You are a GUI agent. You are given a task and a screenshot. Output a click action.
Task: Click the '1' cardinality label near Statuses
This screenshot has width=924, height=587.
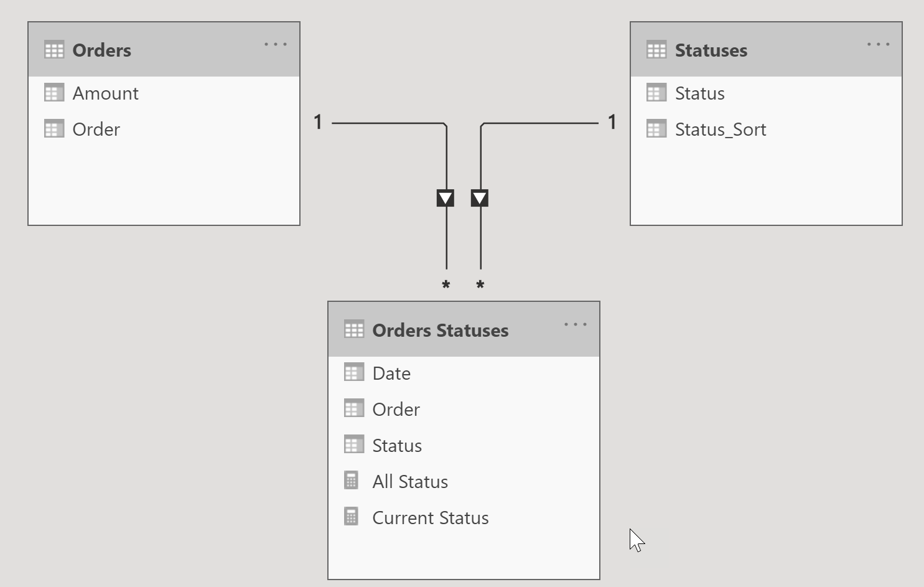coord(612,122)
